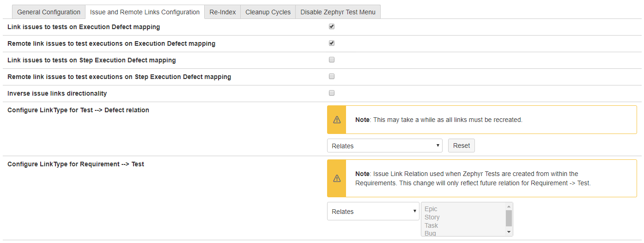Image resolution: width=644 pixels, height=243 pixels.
Task: Uncheck Remote link issues on Execution Defect mapping
Action: pyautogui.click(x=332, y=43)
